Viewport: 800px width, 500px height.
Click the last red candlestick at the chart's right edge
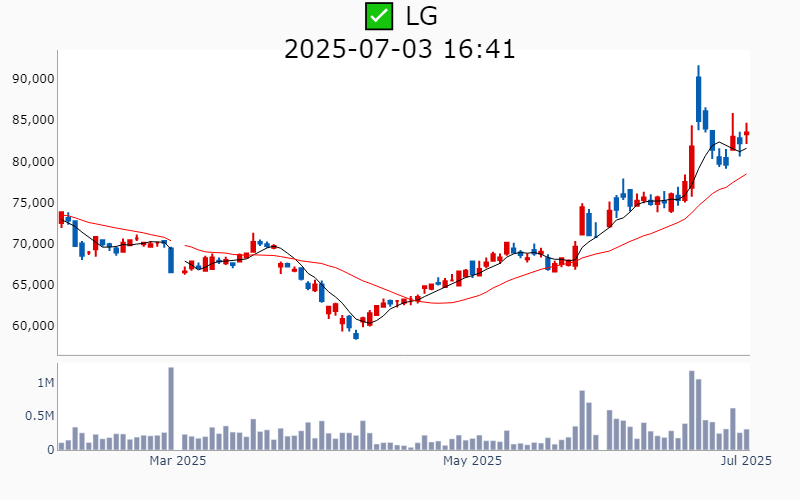(x=746, y=133)
